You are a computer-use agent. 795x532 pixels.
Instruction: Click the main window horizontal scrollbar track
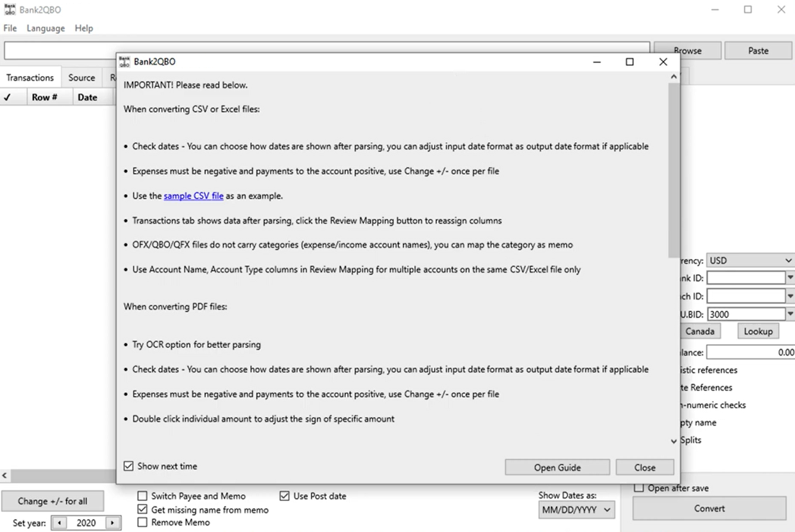click(x=62, y=476)
